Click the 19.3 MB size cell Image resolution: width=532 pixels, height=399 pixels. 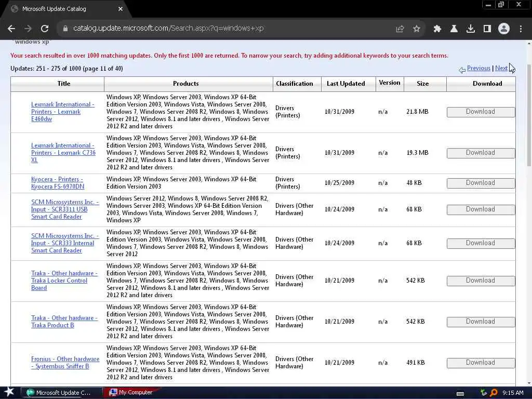coord(417,153)
